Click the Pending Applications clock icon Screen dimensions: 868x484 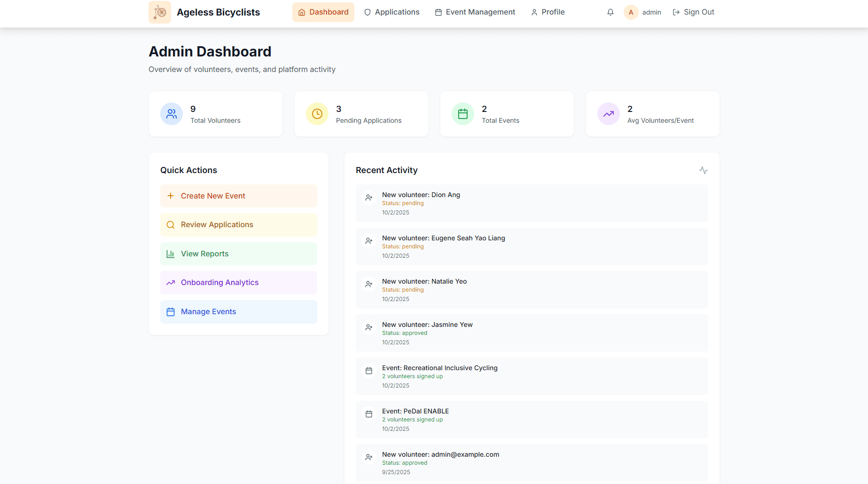click(x=317, y=114)
